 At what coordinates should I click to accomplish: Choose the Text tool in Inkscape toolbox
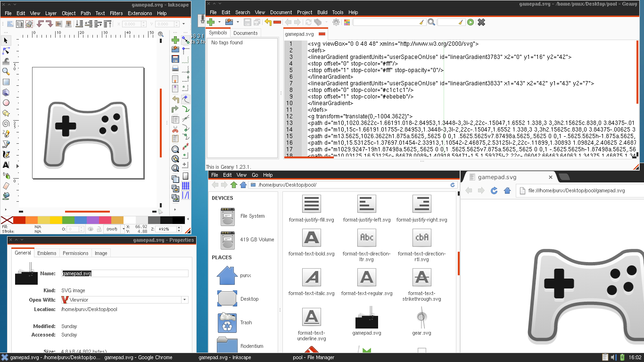[x=6, y=165]
